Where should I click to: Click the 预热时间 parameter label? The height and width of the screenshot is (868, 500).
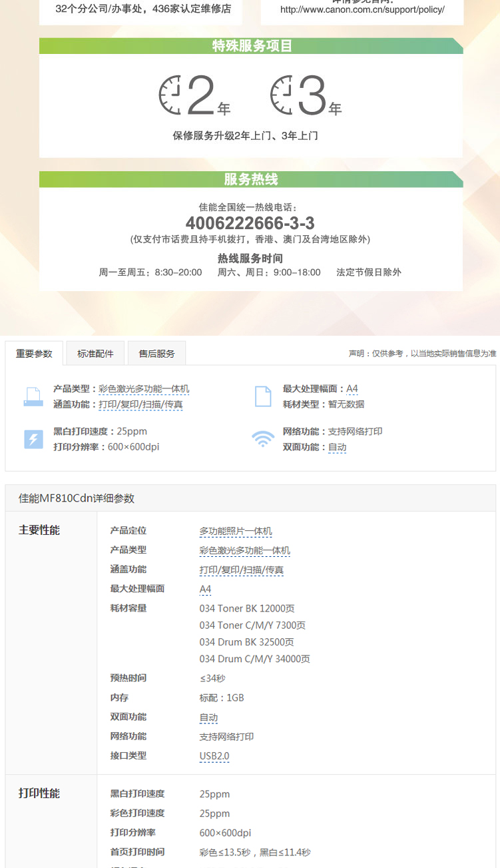coord(128,678)
